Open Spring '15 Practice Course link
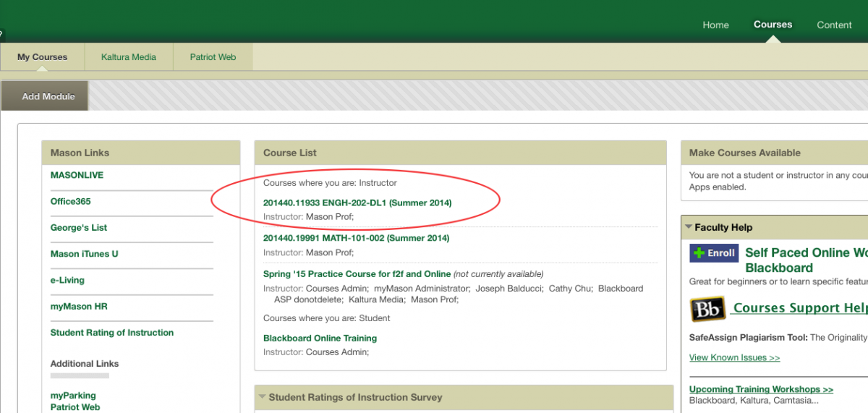868x413 pixels. point(357,274)
